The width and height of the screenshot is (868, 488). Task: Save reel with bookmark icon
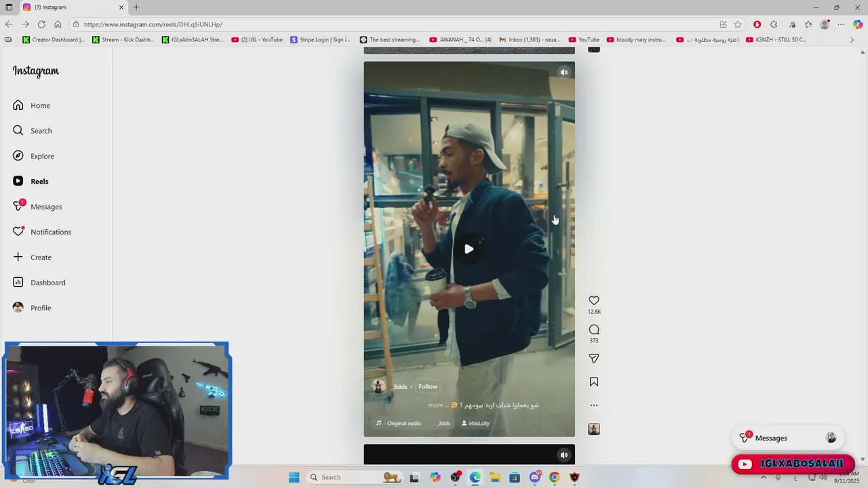[x=594, y=382]
